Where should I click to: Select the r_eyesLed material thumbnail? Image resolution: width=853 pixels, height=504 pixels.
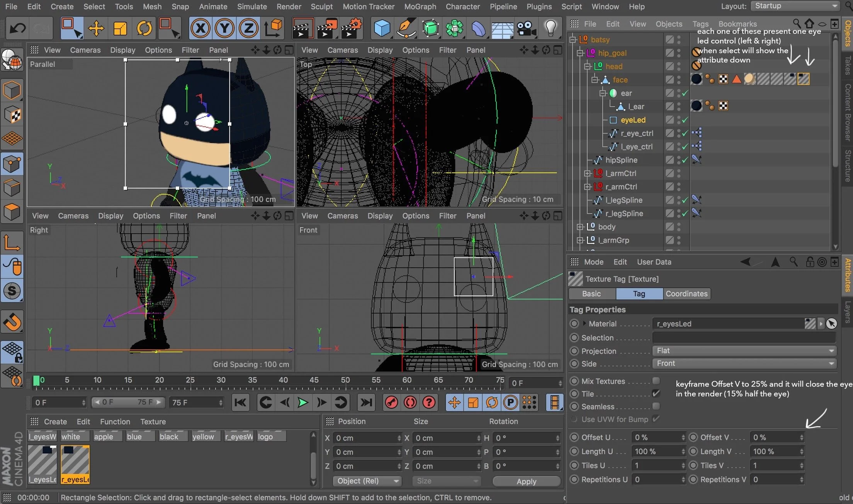coord(75,460)
